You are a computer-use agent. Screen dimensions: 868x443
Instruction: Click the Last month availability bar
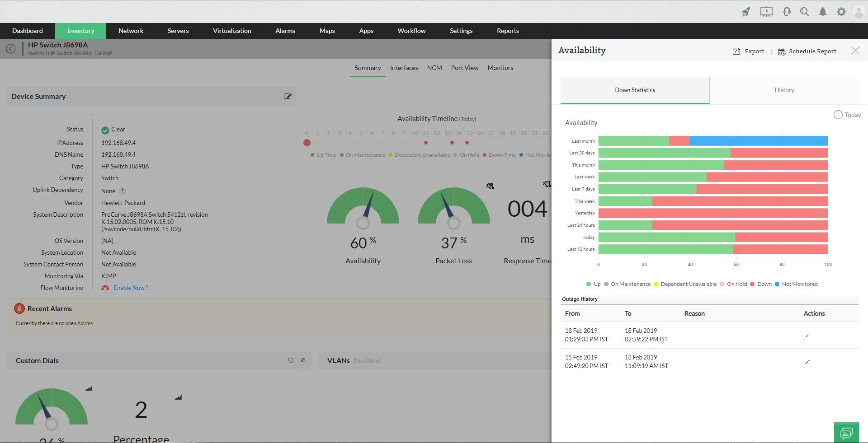coord(713,141)
